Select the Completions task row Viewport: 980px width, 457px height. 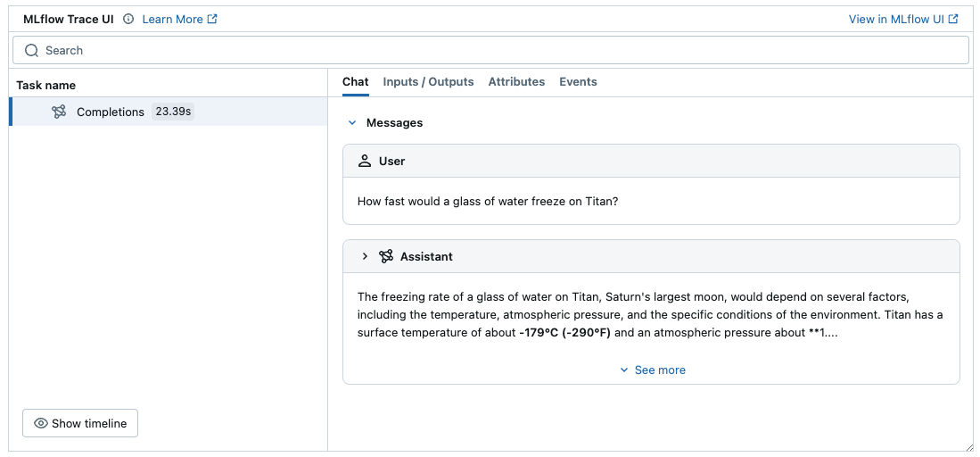pos(169,112)
